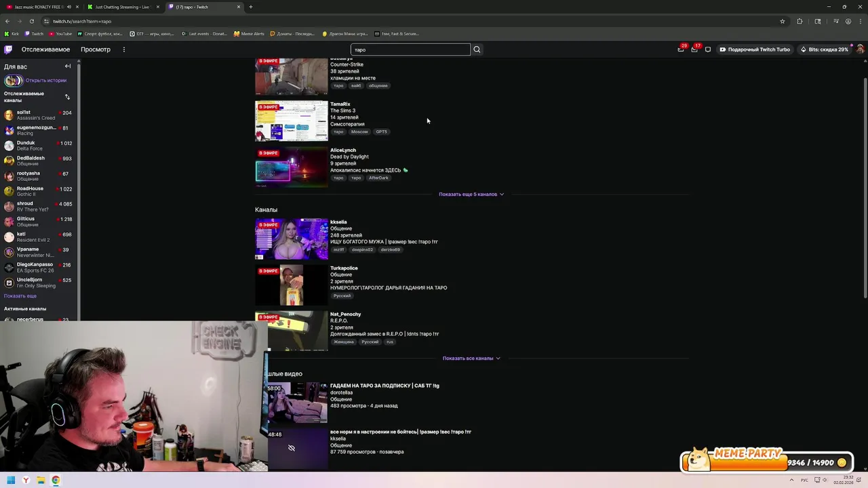This screenshot has height=488, width=868.
Task: Expand Показать все каналы
Action: click(x=471, y=359)
